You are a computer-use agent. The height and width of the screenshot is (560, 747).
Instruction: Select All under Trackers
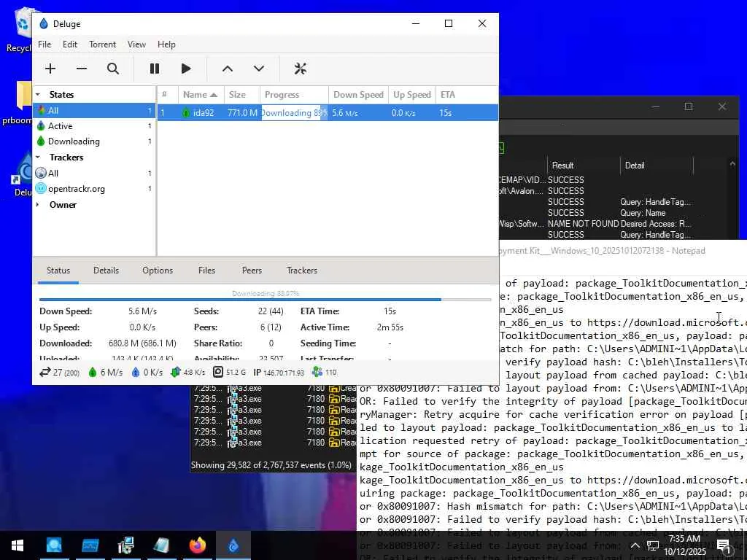(94, 174)
